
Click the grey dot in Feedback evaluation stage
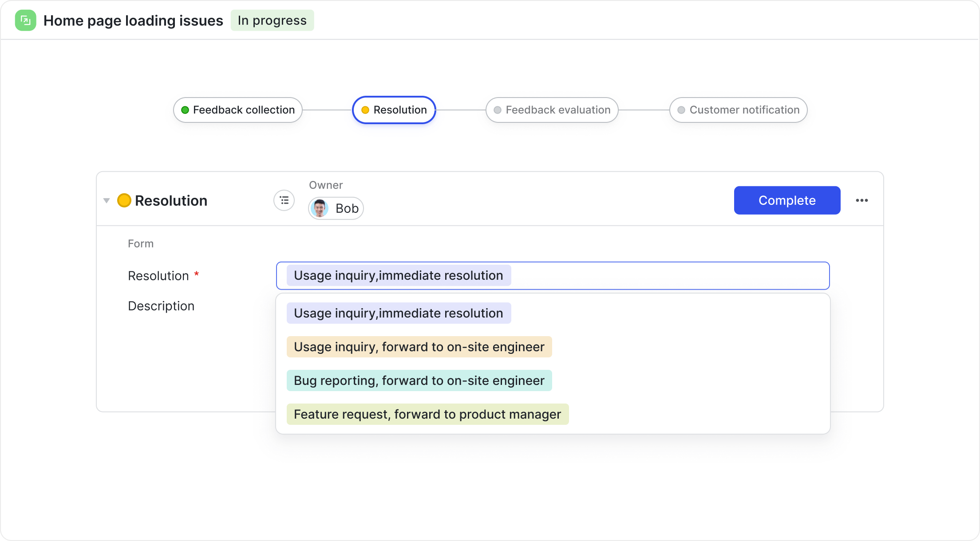click(498, 110)
